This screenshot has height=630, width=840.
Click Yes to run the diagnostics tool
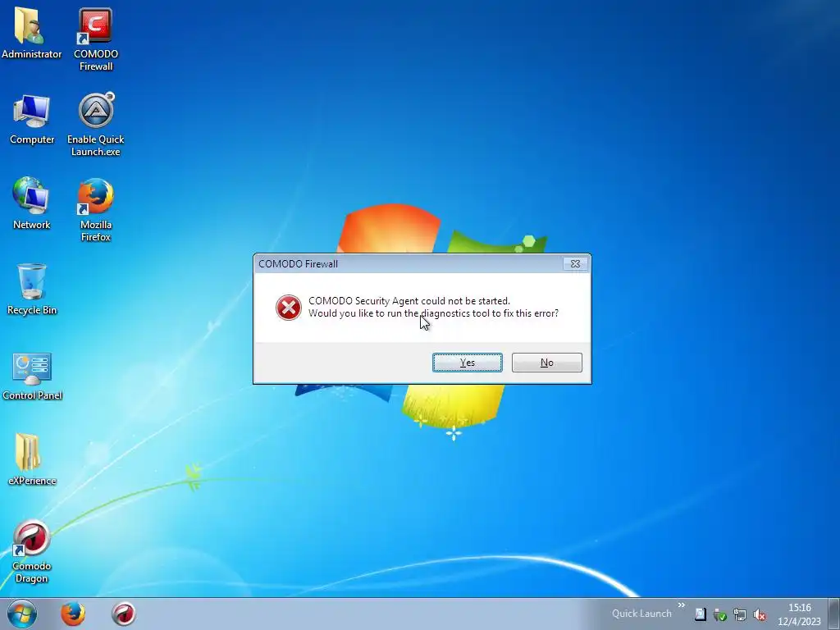coord(467,363)
